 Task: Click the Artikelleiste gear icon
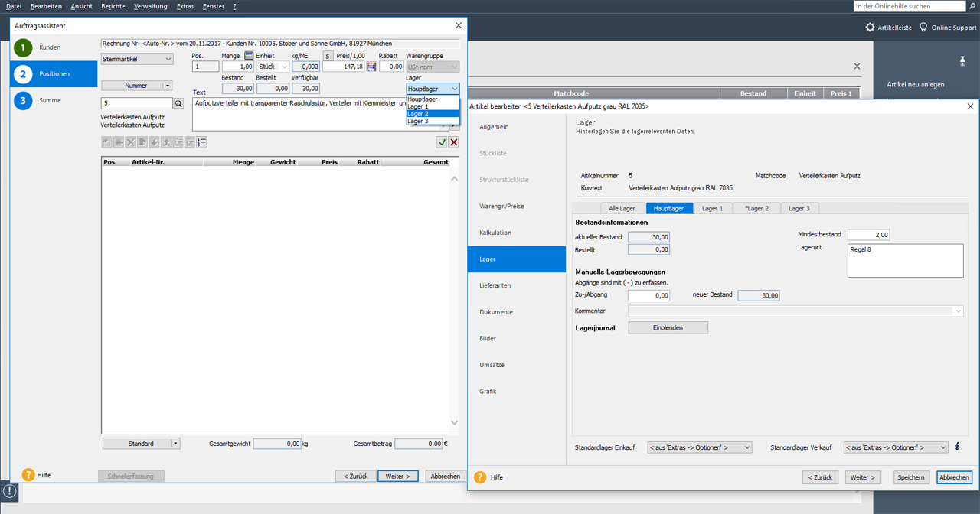(870, 27)
